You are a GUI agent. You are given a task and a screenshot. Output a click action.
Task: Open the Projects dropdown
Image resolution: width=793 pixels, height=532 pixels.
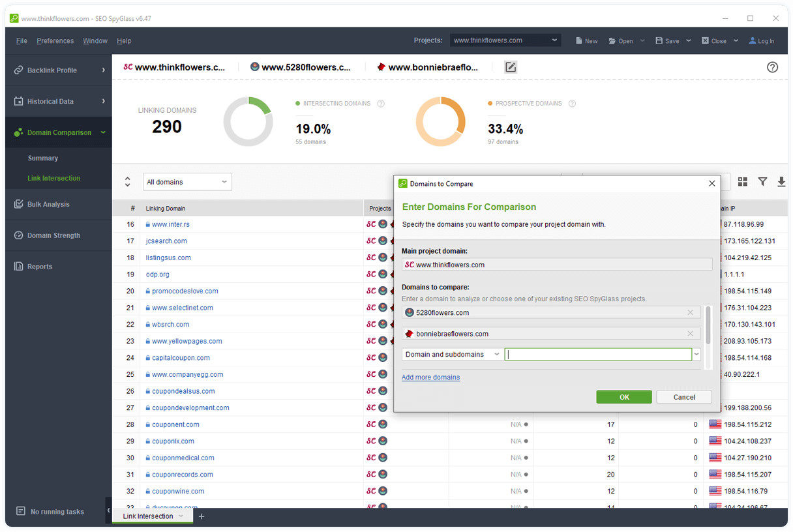click(505, 40)
